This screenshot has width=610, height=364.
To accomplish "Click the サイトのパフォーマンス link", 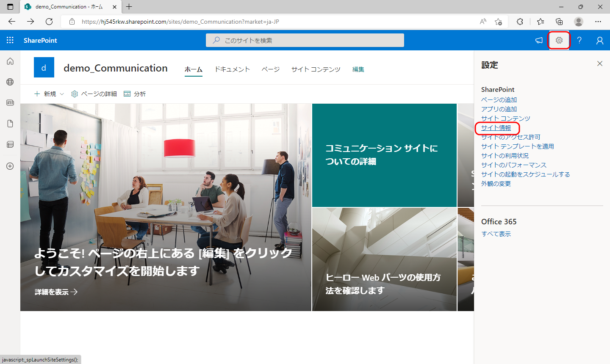I will click(514, 165).
